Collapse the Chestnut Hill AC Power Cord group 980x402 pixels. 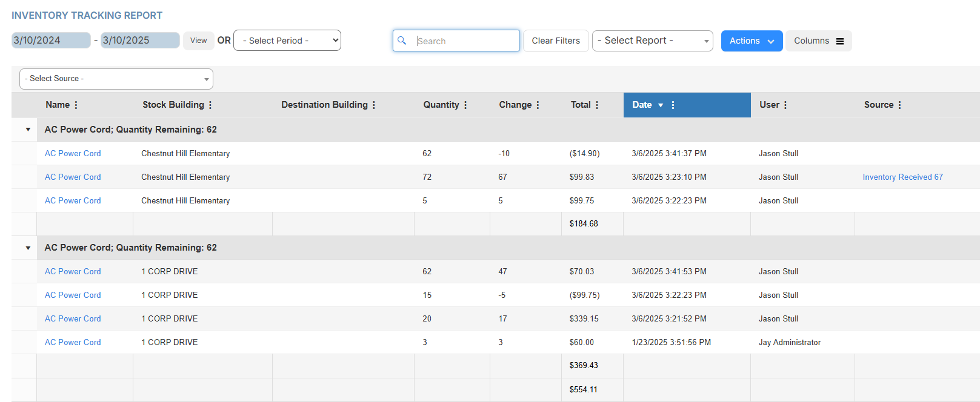click(x=28, y=130)
